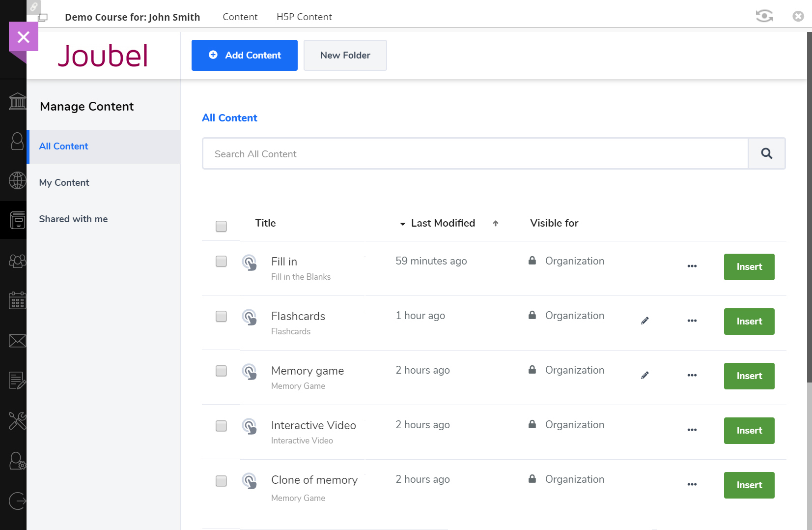Screen dimensions: 812x530
Task: Open the more options menu for Fill in
Action: pyautogui.click(x=692, y=266)
